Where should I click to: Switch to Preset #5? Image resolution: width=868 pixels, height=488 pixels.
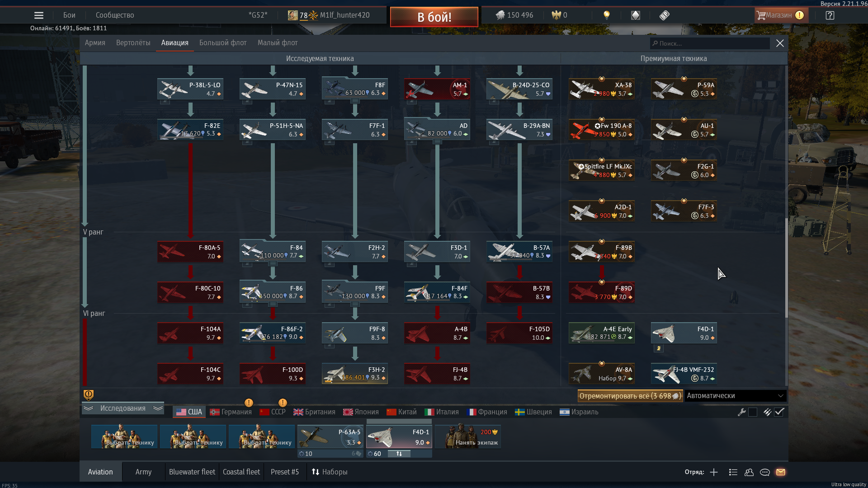click(285, 472)
